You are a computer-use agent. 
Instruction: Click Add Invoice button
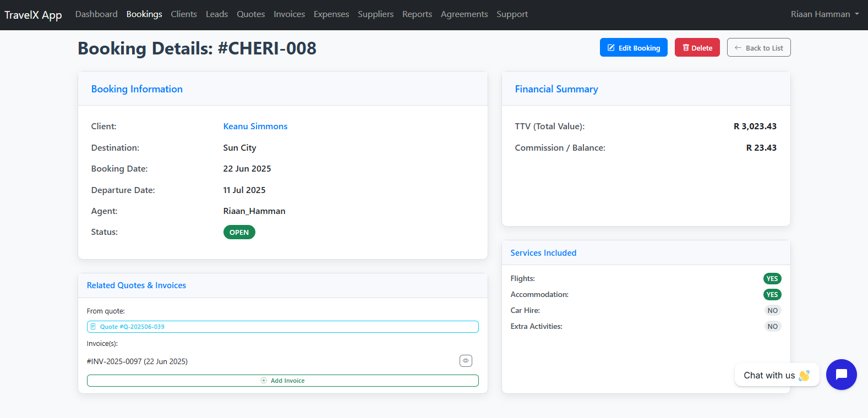[x=282, y=381]
